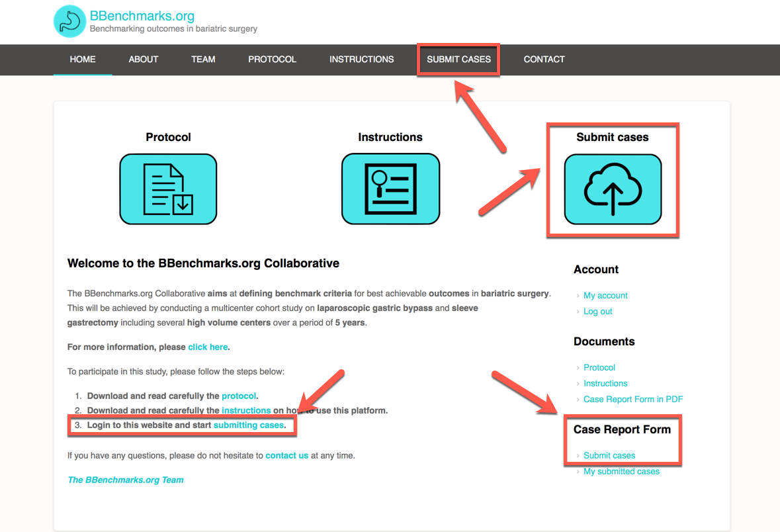Go to the HOME navigation tab
This screenshot has height=532, width=780.
click(83, 60)
